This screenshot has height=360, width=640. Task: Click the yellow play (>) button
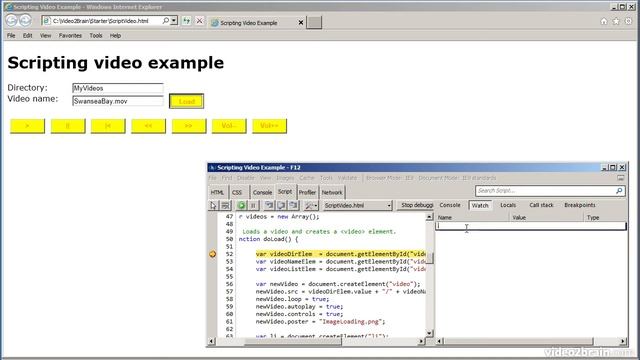27,126
